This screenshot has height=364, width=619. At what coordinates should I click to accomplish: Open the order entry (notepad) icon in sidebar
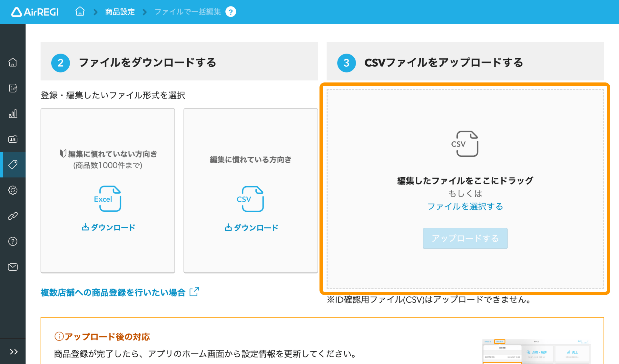coord(13,88)
